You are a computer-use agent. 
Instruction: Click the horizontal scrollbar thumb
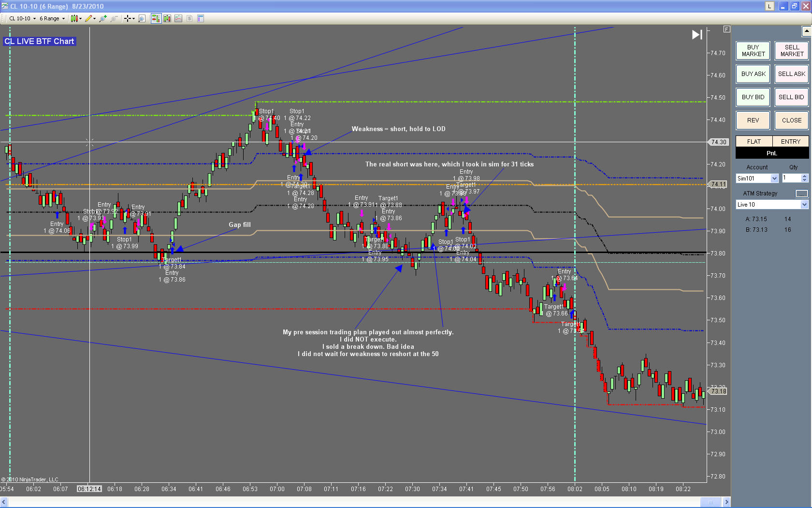(x=710, y=502)
